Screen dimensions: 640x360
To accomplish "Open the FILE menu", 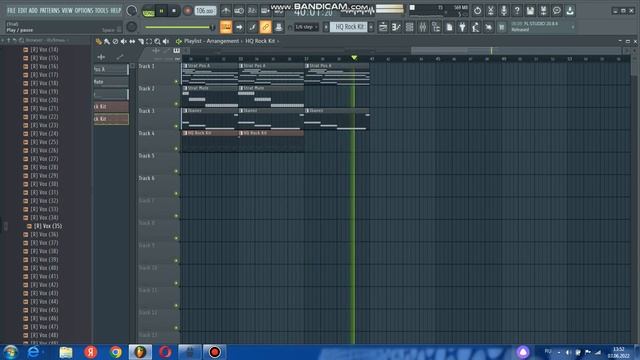I will point(11,11).
